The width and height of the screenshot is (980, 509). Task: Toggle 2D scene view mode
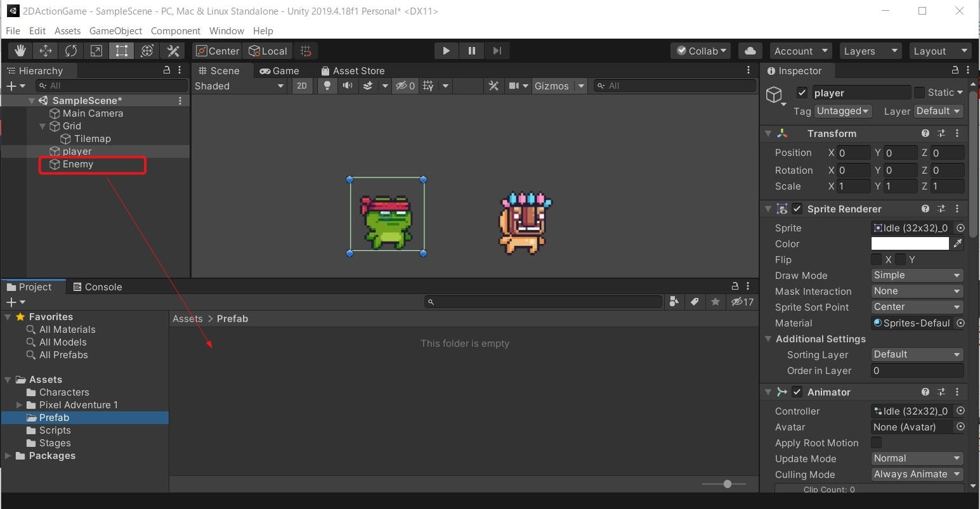pos(302,86)
